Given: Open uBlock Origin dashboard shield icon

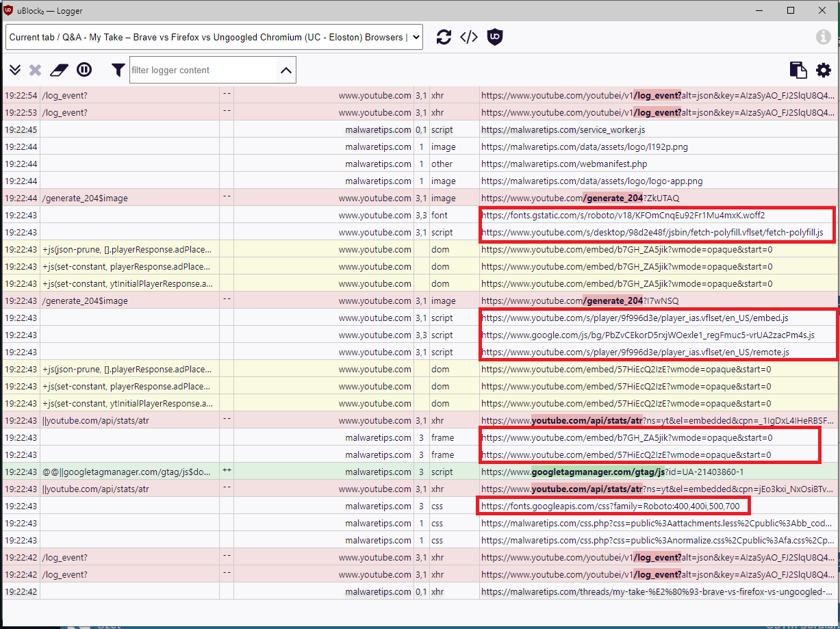Looking at the screenshot, I should pyautogui.click(x=494, y=37).
